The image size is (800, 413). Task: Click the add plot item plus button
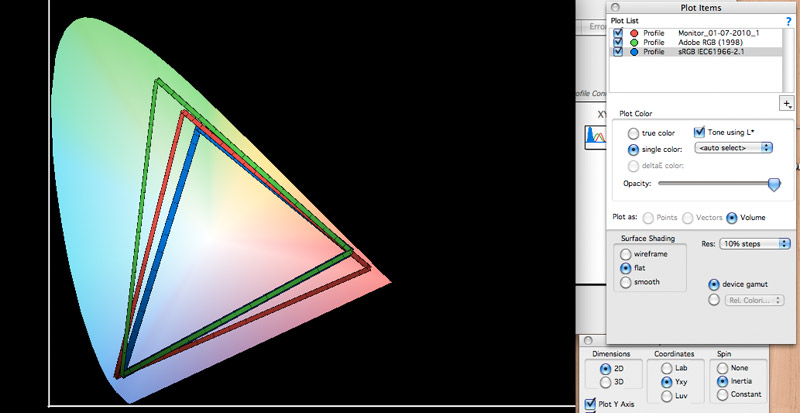787,103
